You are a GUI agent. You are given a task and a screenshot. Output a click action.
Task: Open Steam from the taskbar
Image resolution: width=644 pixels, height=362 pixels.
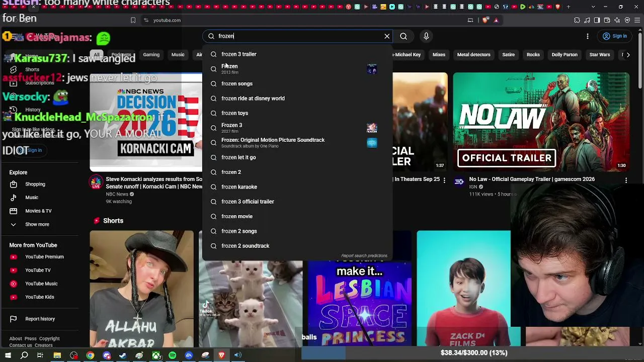[x=123, y=355]
